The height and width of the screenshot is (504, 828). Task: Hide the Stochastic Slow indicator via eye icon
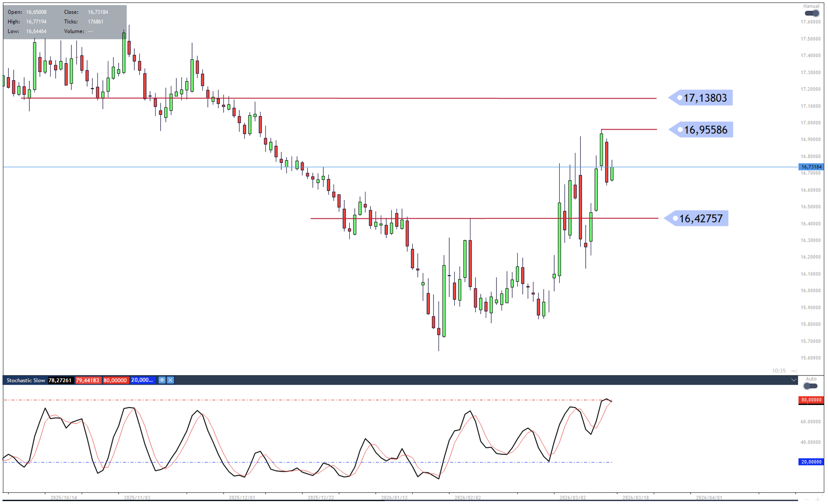(x=162, y=380)
